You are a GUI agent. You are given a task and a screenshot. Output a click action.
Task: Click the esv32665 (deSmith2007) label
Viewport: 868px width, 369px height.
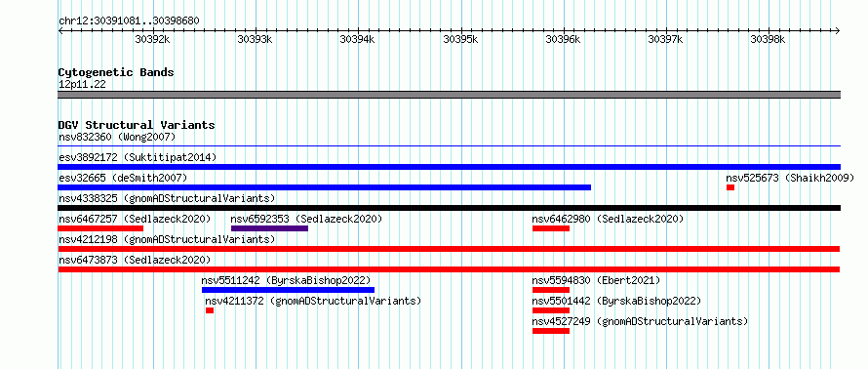123,178
